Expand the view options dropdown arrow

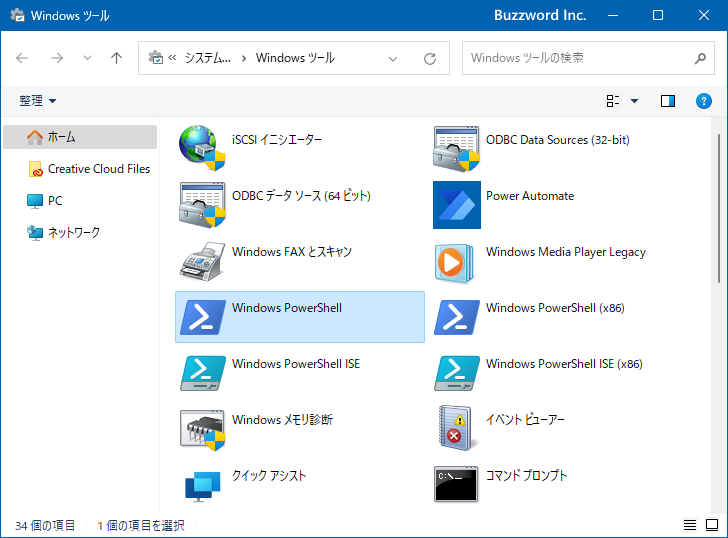pos(634,101)
